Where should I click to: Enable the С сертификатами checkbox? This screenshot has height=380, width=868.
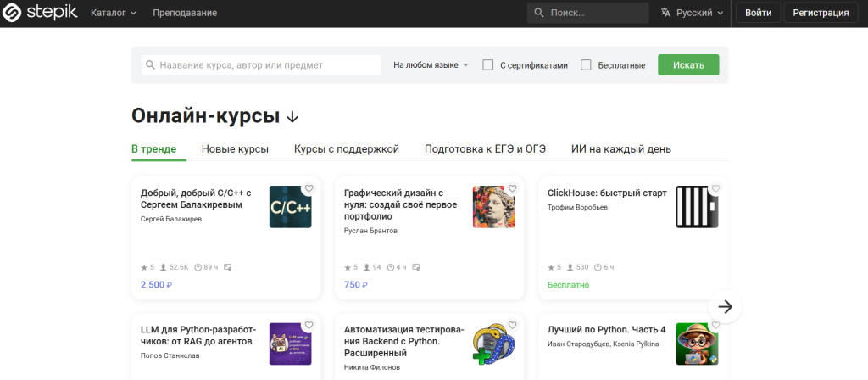[488, 65]
